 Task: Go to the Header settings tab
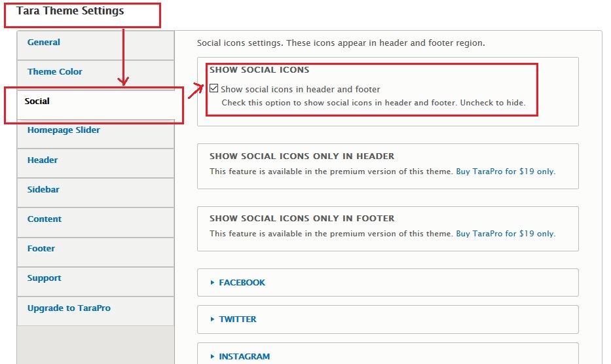click(x=43, y=160)
